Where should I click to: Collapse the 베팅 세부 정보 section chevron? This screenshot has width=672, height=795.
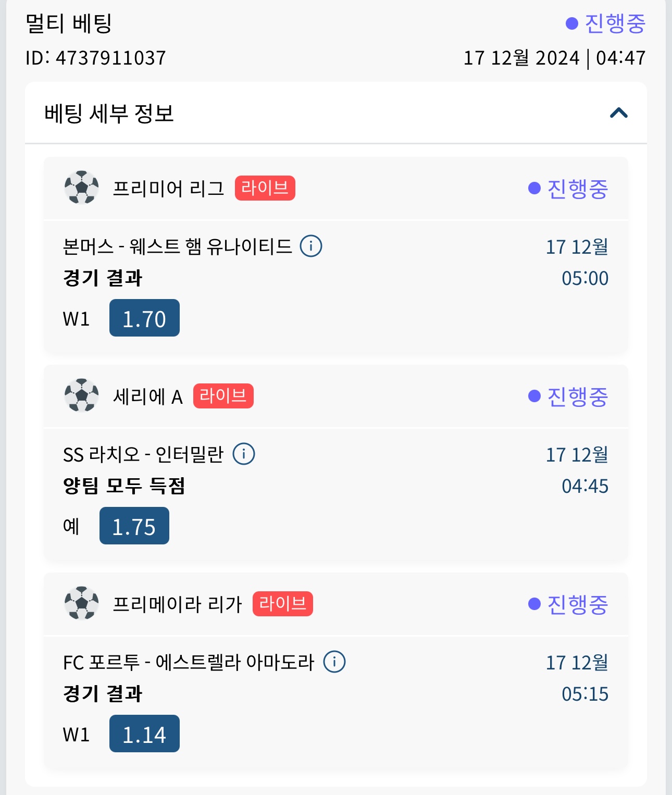[x=618, y=113]
